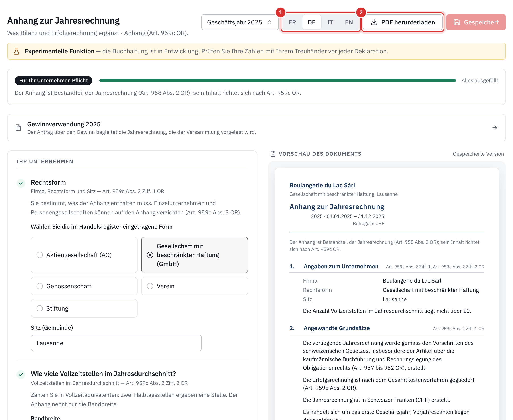Screen dimensions: 513x420
Task: Click the document icon beside Gewinnverwendung 2025
Action: tap(18, 128)
